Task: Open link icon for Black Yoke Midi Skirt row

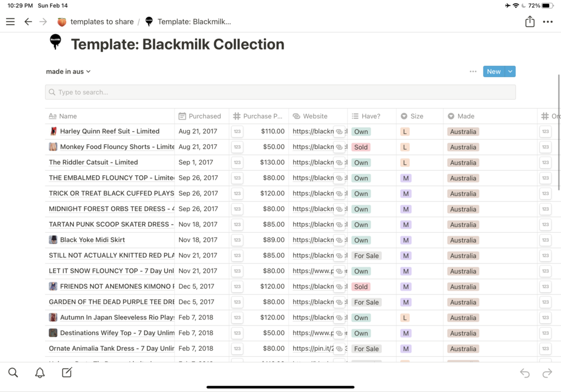Action: pos(339,240)
